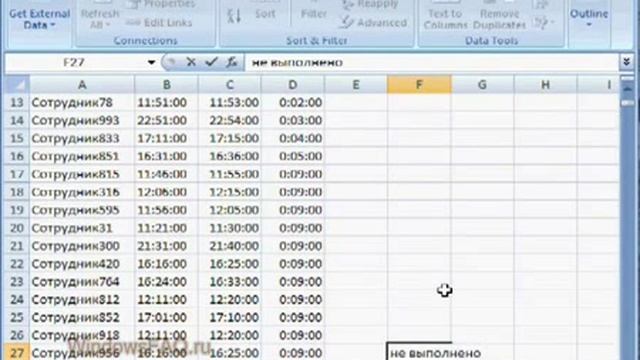Click the Select All corner button
Viewport: 640px width, 360px height.
pos(17,84)
